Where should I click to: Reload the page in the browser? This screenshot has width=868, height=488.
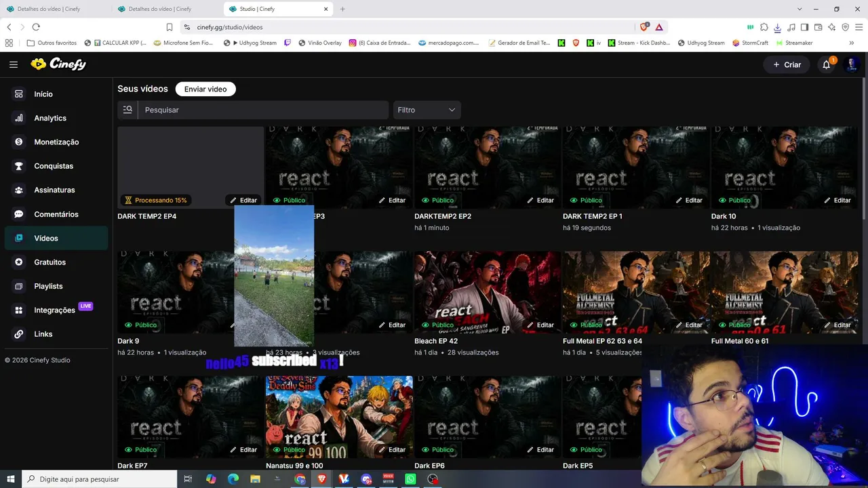pyautogui.click(x=36, y=27)
